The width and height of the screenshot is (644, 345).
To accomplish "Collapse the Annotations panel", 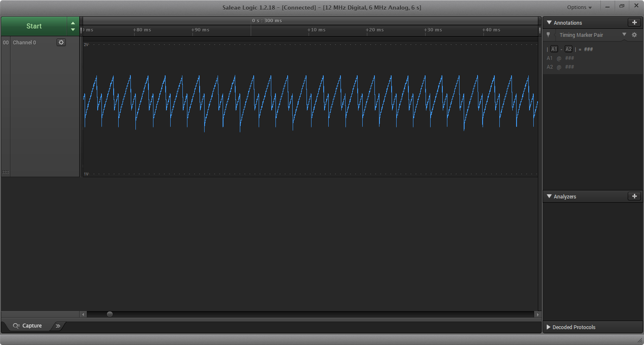I will tap(549, 23).
